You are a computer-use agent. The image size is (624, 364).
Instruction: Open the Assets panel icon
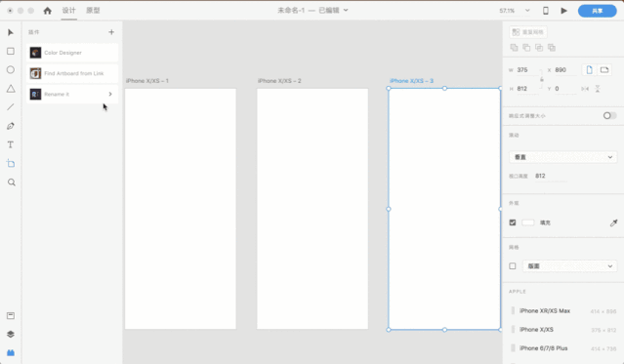coord(11,315)
